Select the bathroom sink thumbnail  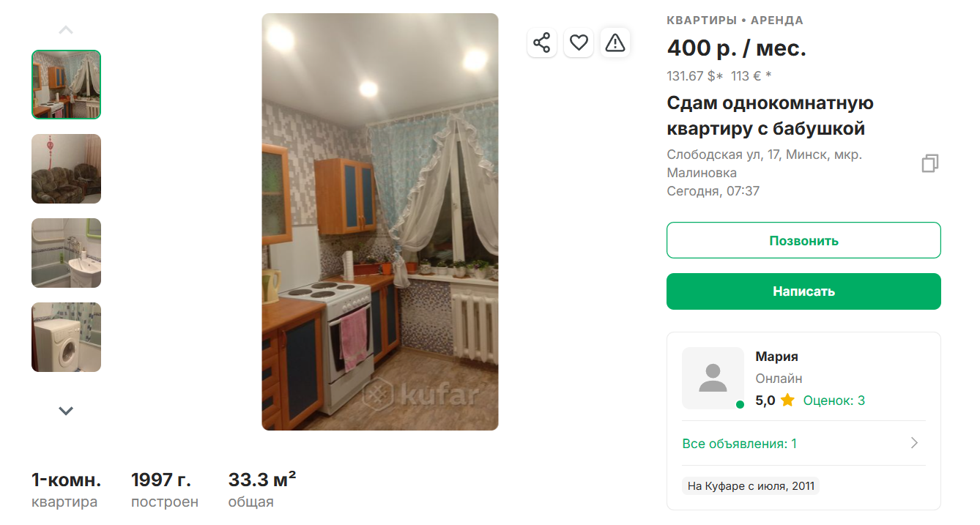coord(66,253)
